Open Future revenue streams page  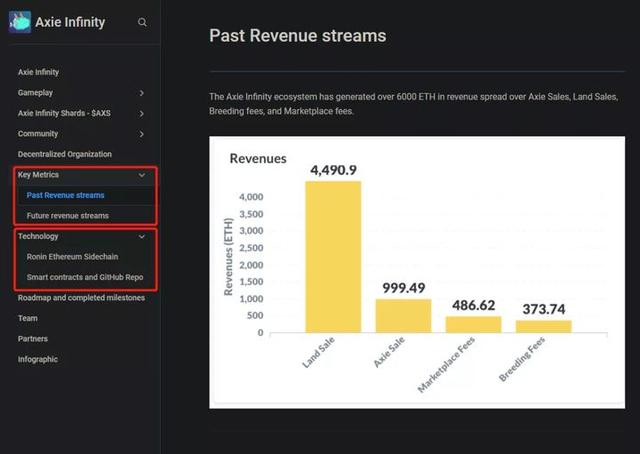(x=68, y=216)
